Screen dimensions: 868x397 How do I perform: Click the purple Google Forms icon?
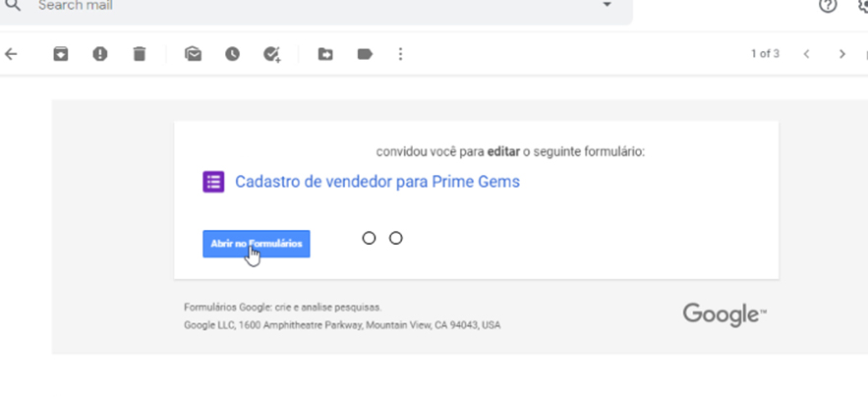(213, 182)
